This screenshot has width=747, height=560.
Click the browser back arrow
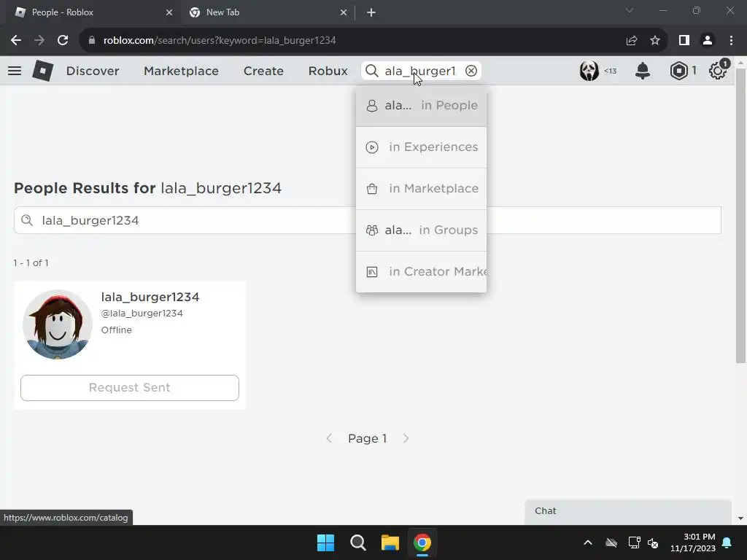pos(16,41)
